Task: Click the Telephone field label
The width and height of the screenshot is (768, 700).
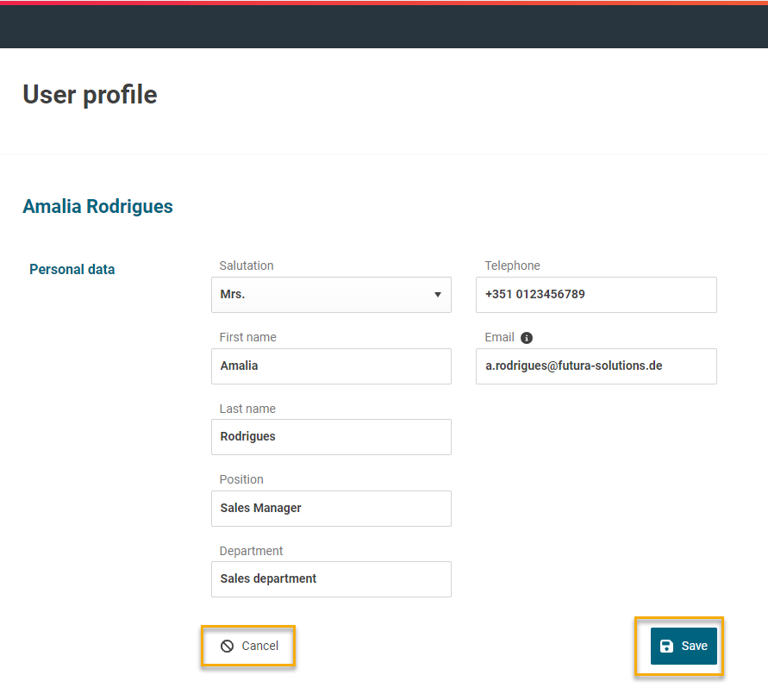Action: coord(512,266)
